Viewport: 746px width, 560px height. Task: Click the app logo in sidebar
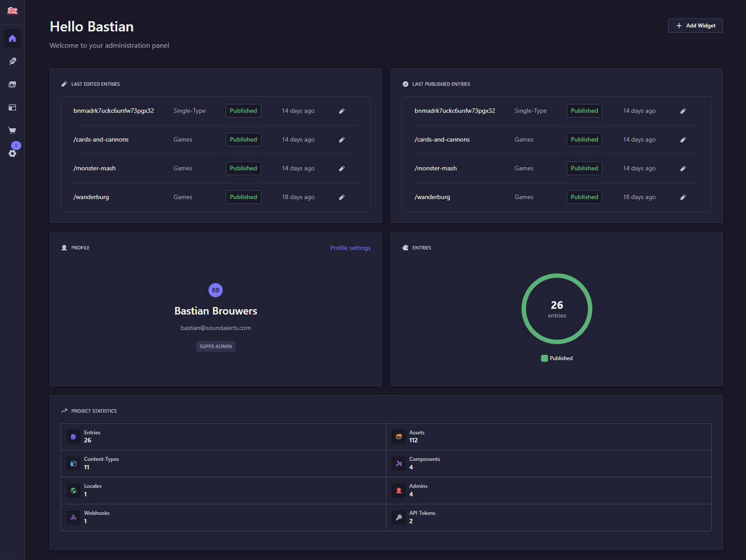point(12,11)
